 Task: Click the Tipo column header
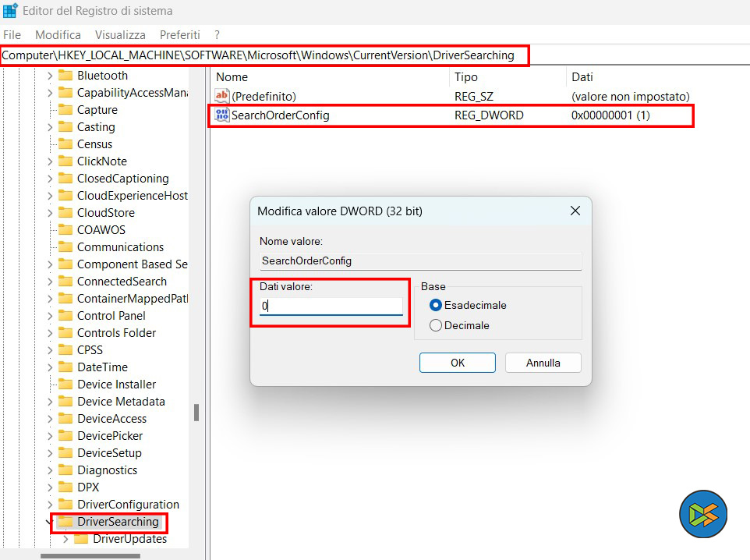[508, 77]
